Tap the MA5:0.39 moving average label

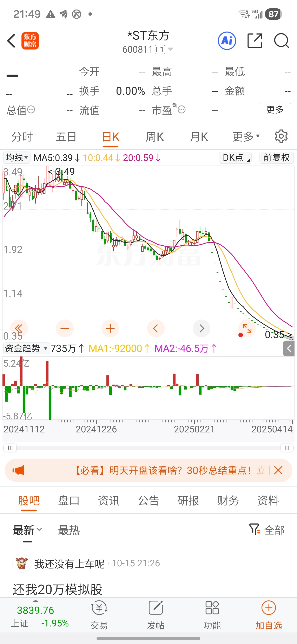57,158
